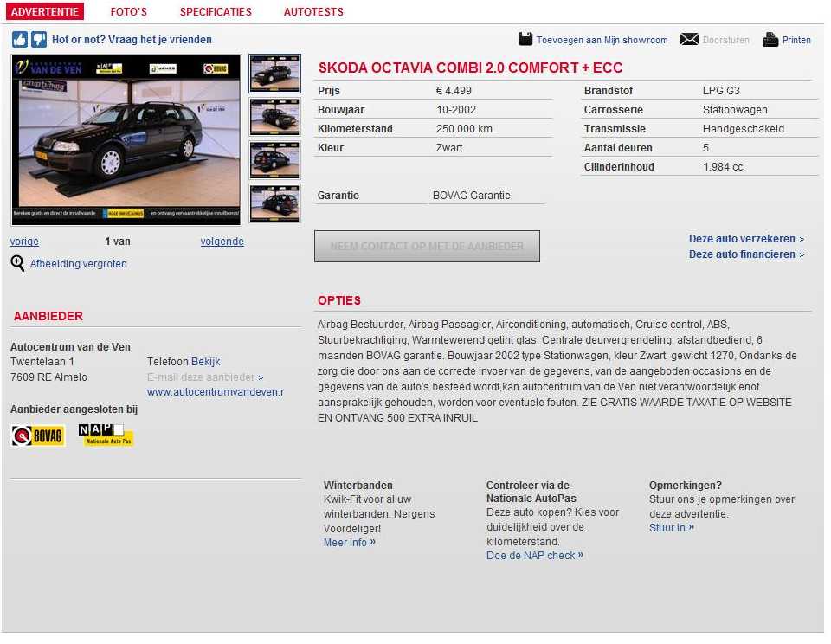This screenshot has height=644, width=831.
Task: Click the 'Aanbieder' section heading
Action: click(48, 316)
